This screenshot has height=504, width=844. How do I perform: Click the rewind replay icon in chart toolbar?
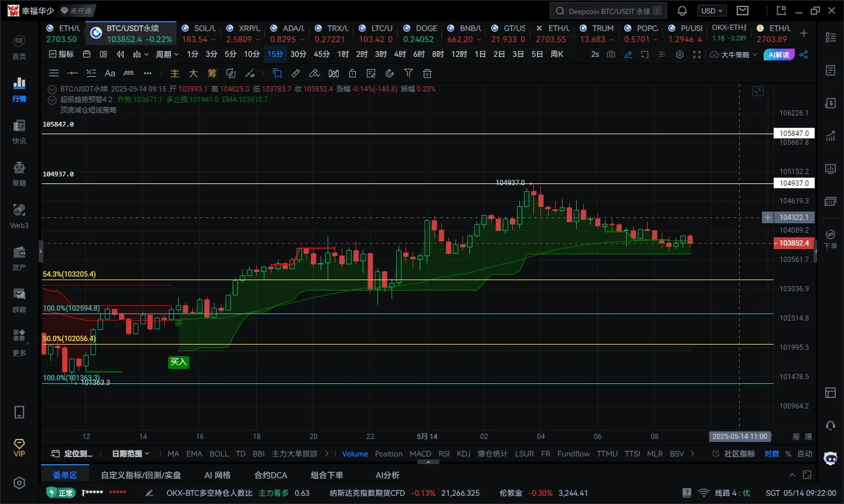120,54
